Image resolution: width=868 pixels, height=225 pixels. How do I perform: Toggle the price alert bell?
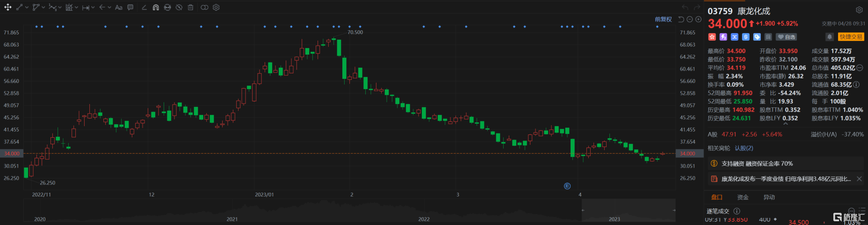pyautogui.click(x=830, y=37)
